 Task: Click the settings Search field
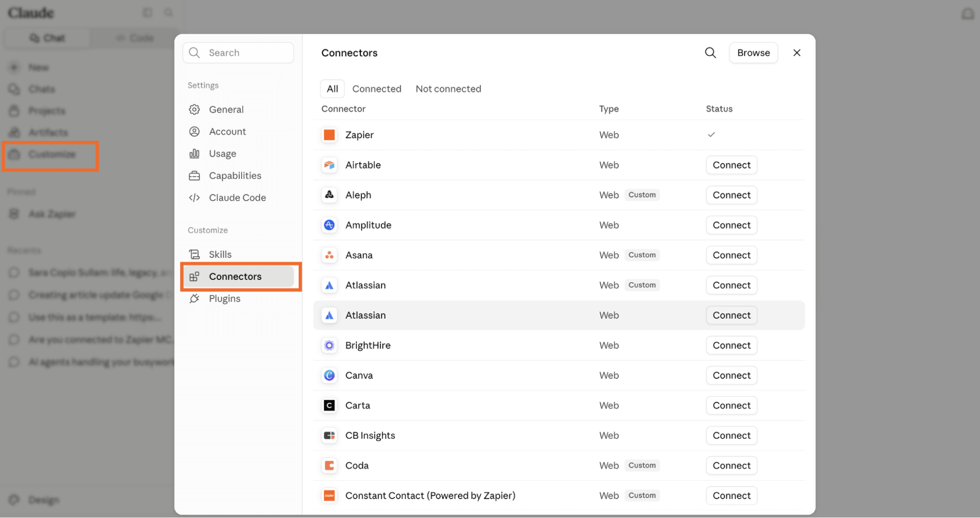238,53
